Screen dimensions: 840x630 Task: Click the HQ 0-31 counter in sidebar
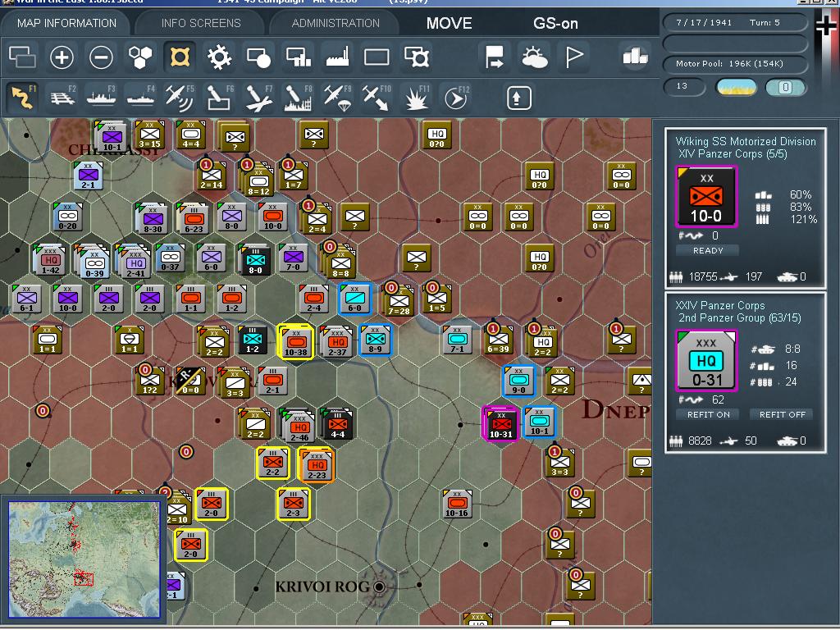(x=706, y=361)
